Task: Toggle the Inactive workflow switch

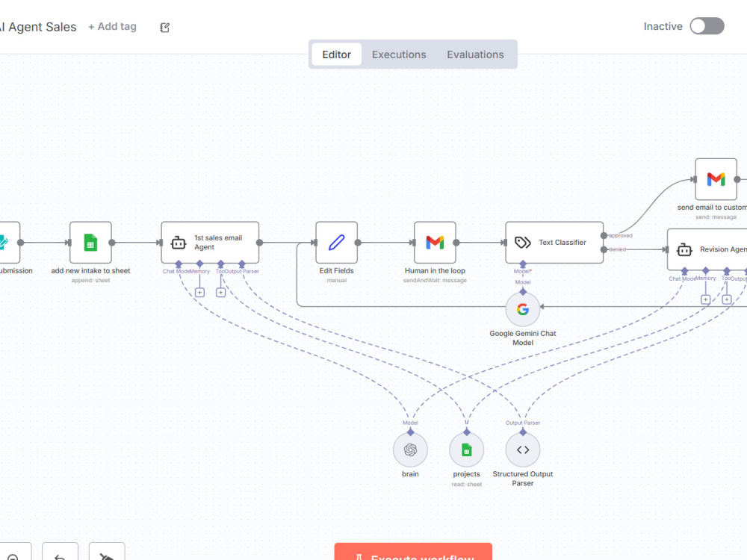Action: pyautogui.click(x=707, y=26)
